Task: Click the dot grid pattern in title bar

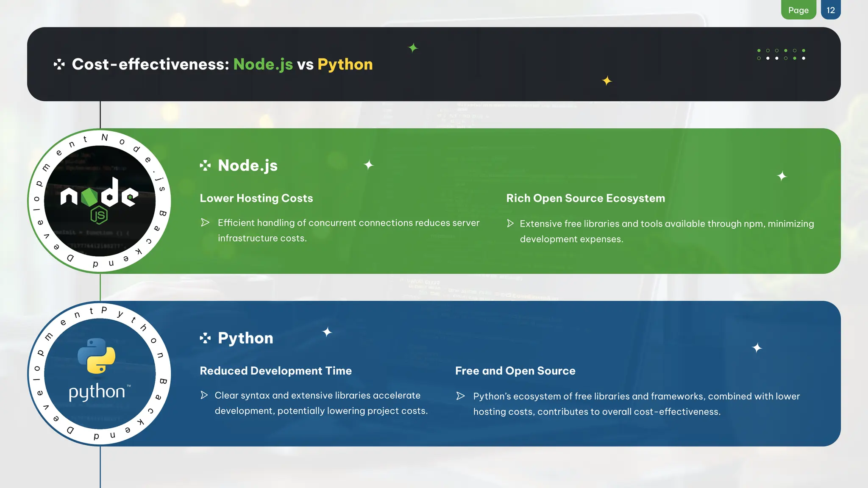Action: [x=781, y=54]
